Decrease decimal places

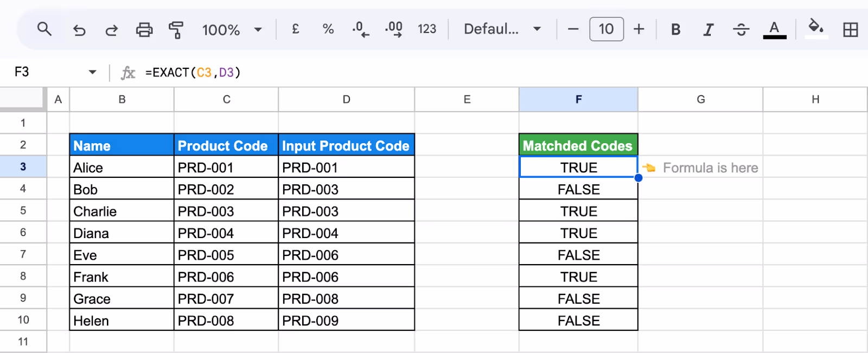(361, 29)
